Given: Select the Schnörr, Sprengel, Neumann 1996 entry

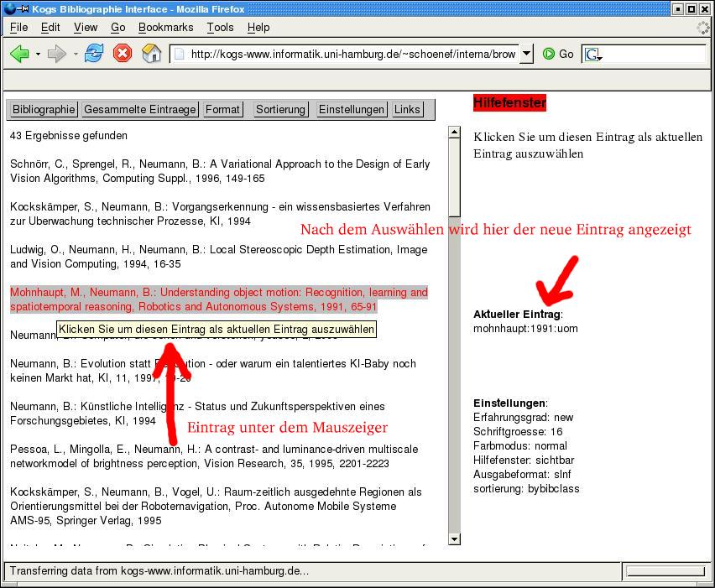Looking at the screenshot, I should 220,171.
